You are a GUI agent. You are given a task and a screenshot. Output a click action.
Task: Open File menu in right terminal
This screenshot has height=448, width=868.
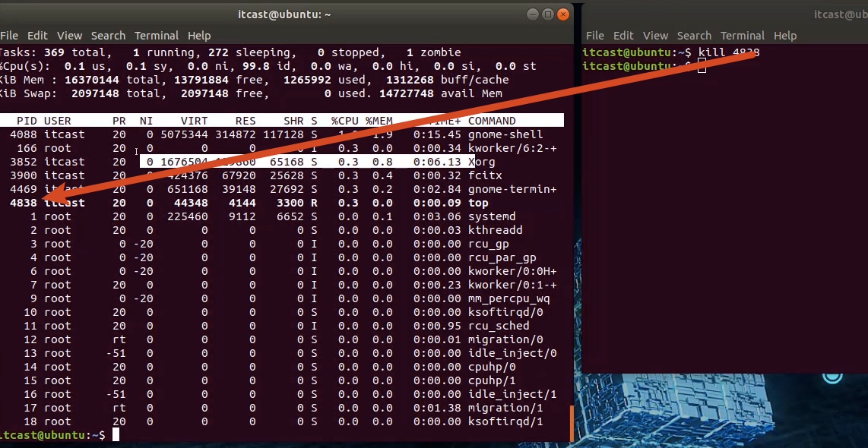pos(595,36)
